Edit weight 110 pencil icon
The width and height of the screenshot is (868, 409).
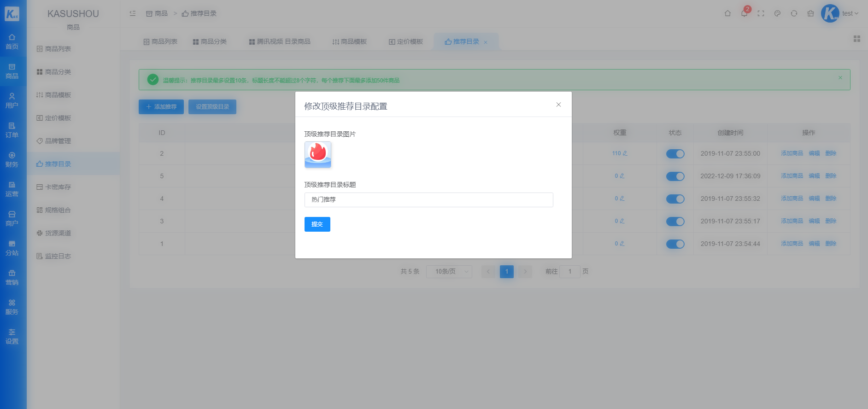(625, 153)
